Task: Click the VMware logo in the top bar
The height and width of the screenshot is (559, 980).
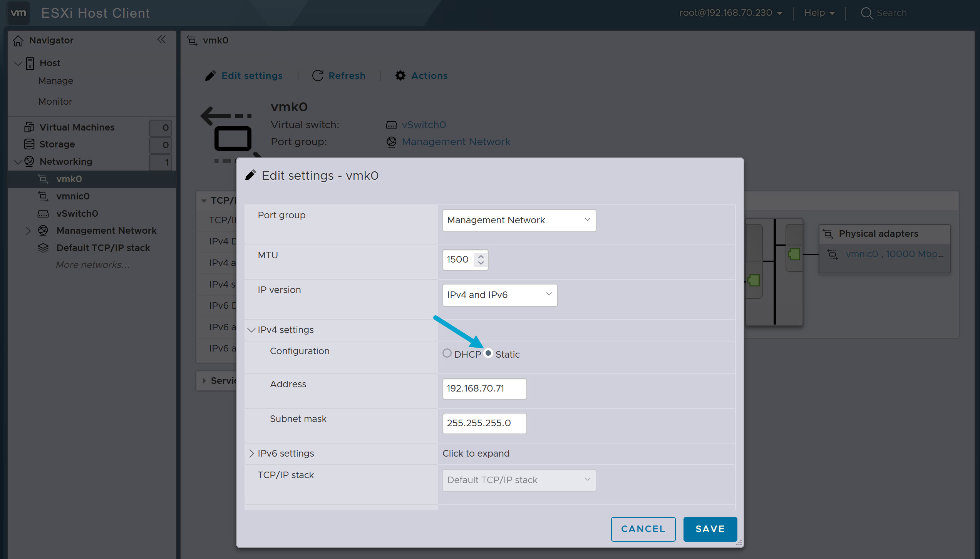Action: click(x=18, y=13)
